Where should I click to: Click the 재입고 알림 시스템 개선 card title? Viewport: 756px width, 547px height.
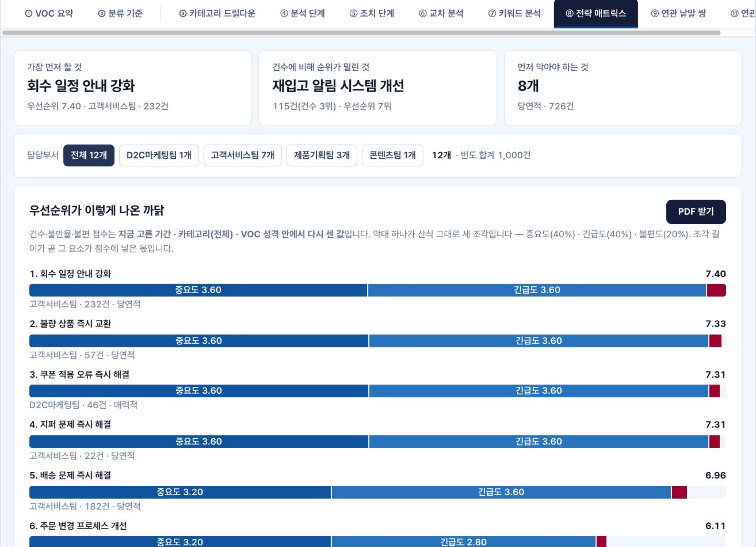pyautogui.click(x=338, y=86)
